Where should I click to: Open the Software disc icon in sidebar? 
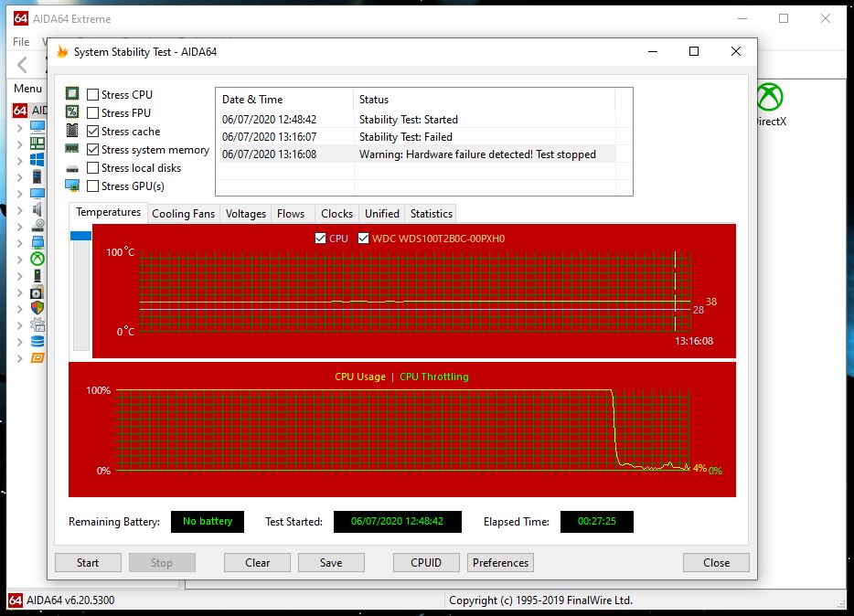coord(37,292)
